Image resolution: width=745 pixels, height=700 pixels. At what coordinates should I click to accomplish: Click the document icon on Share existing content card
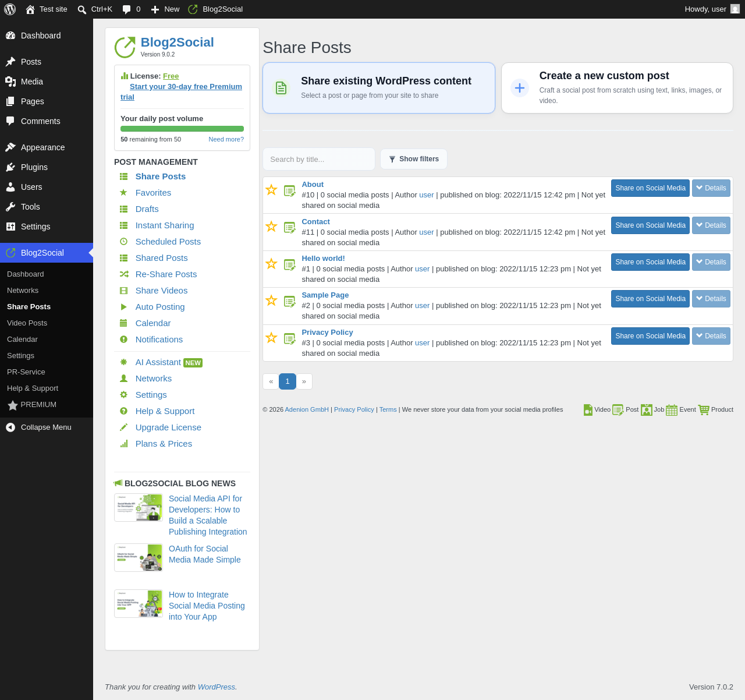(281, 88)
